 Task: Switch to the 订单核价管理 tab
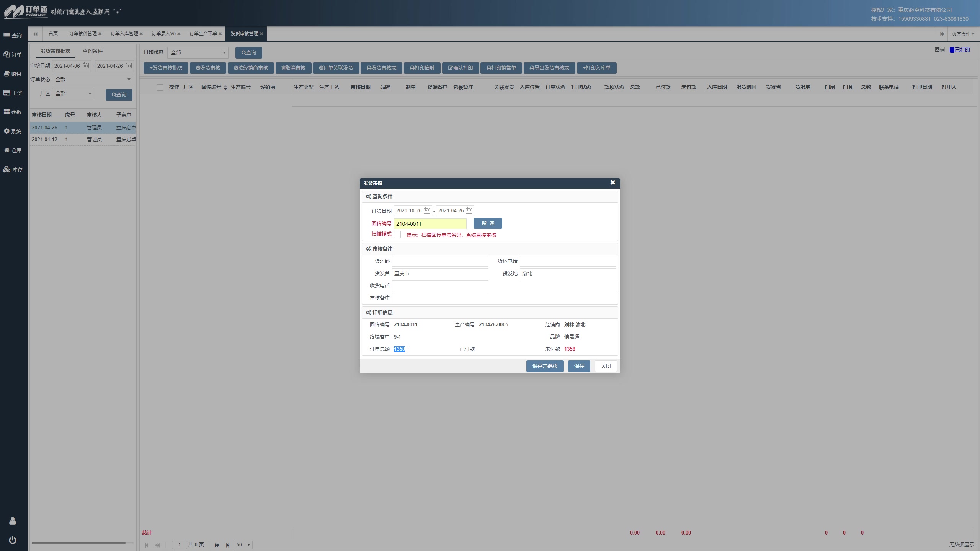point(83,34)
